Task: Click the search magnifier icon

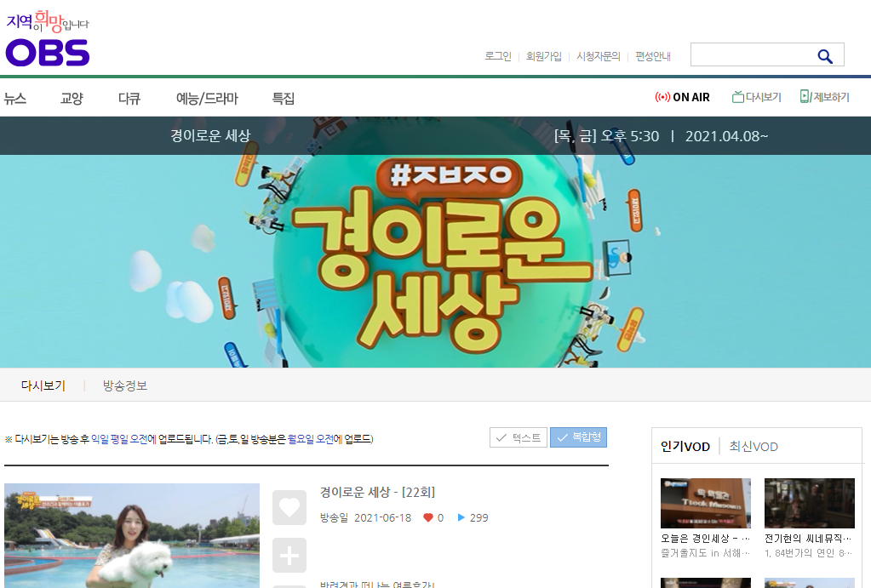Action: click(825, 56)
